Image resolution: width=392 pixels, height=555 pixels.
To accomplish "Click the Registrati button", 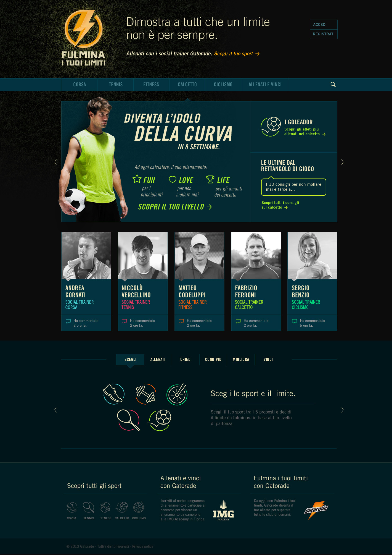I will 324,34.
